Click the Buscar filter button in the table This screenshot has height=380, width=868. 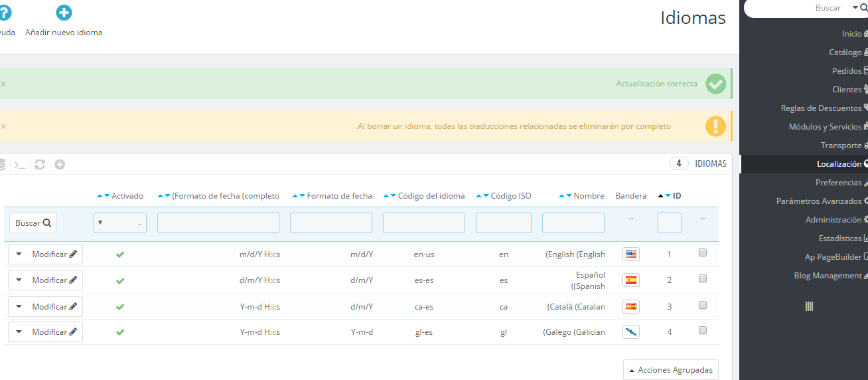[x=33, y=223]
